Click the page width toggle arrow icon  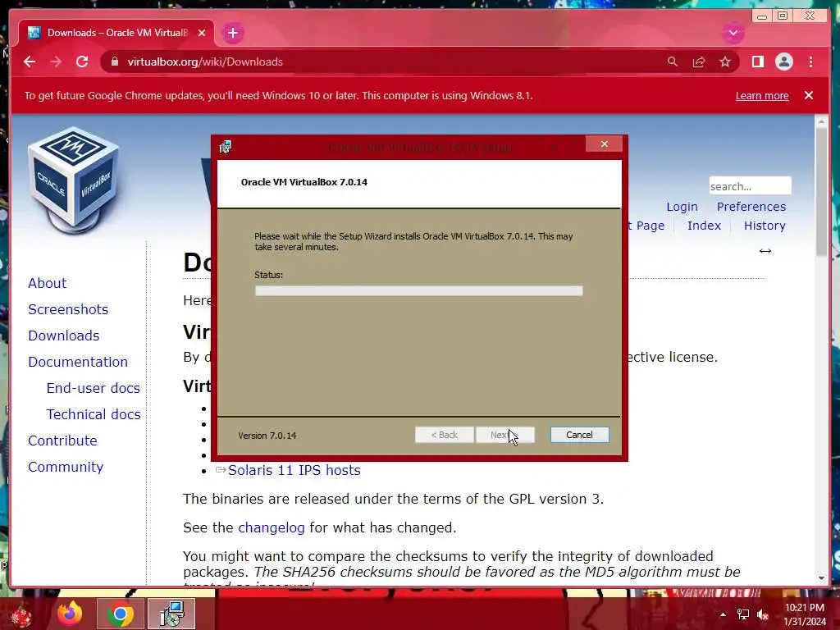(765, 251)
